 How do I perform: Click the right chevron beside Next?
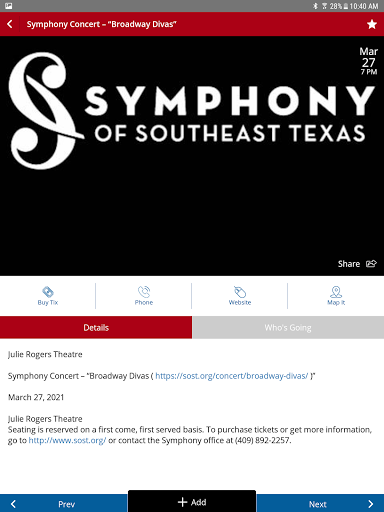click(x=371, y=504)
